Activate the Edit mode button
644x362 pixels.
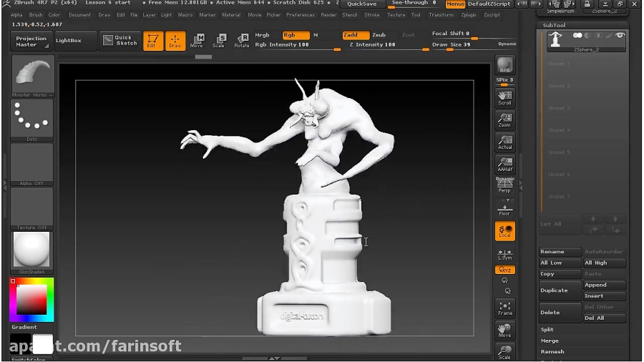tap(153, 41)
